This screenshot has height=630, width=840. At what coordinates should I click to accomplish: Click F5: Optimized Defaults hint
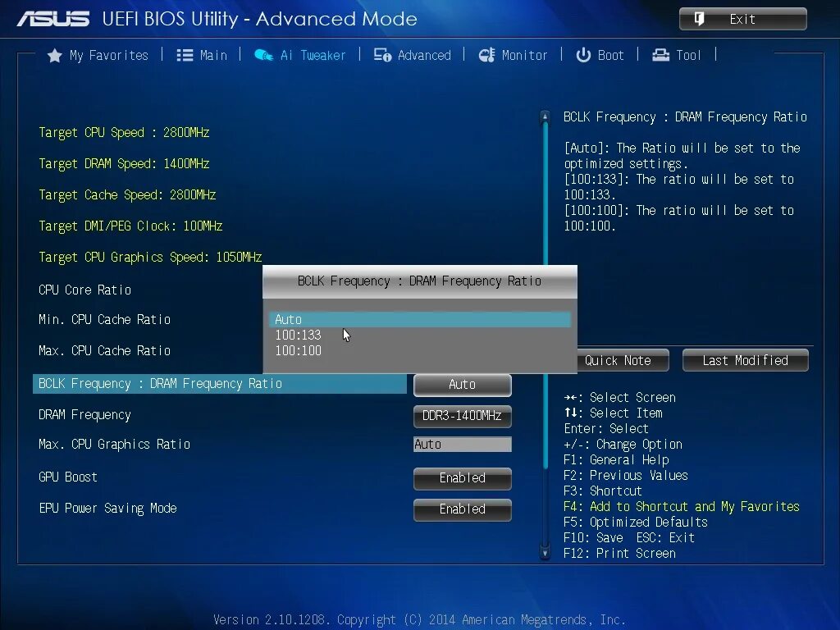point(636,523)
